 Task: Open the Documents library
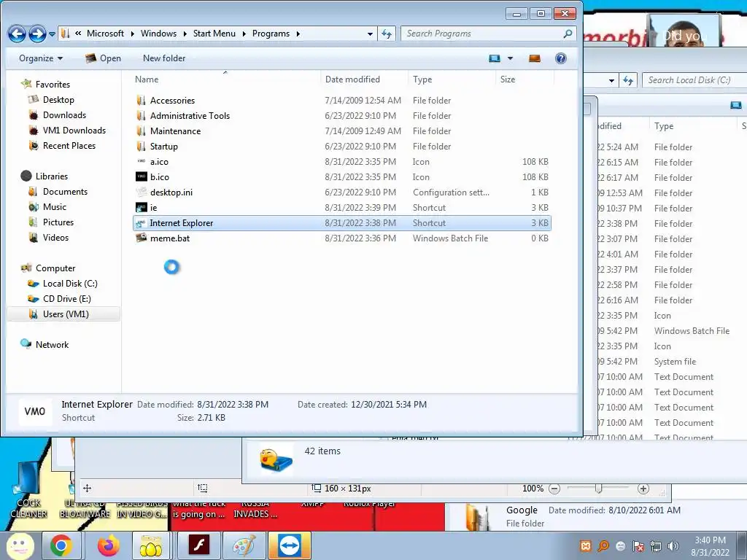[x=65, y=192]
